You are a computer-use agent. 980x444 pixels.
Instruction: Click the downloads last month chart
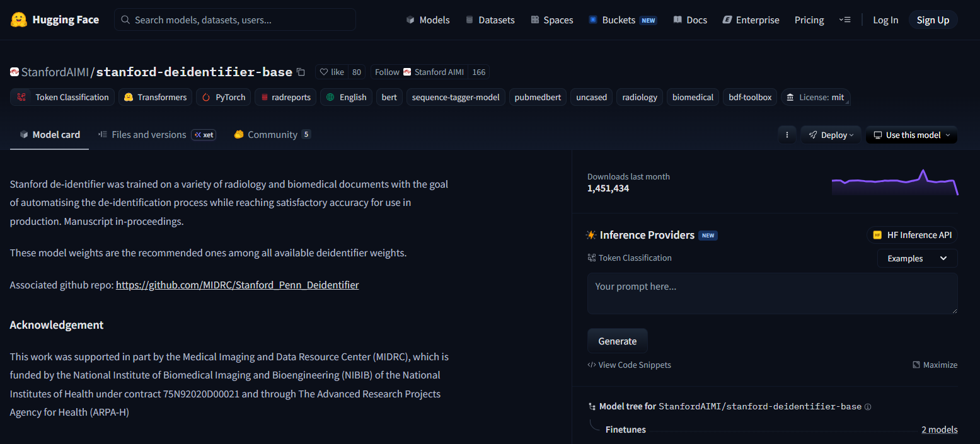click(x=894, y=183)
